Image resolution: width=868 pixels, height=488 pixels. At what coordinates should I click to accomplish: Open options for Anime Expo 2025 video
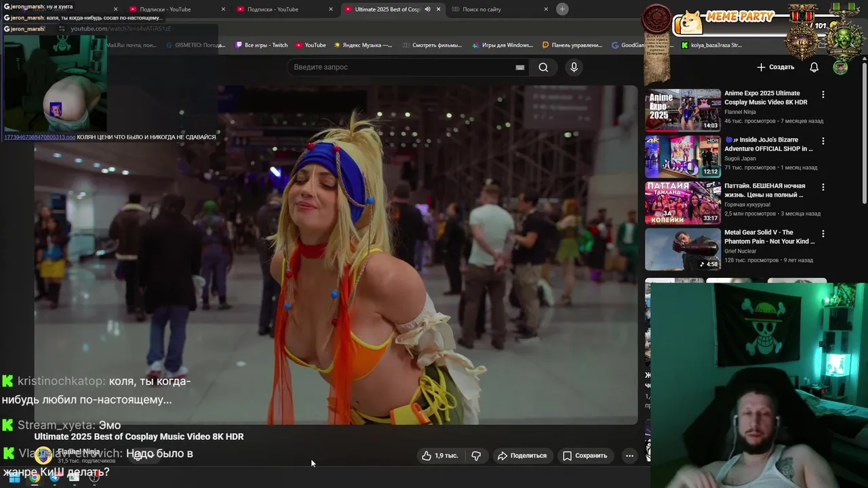click(823, 95)
